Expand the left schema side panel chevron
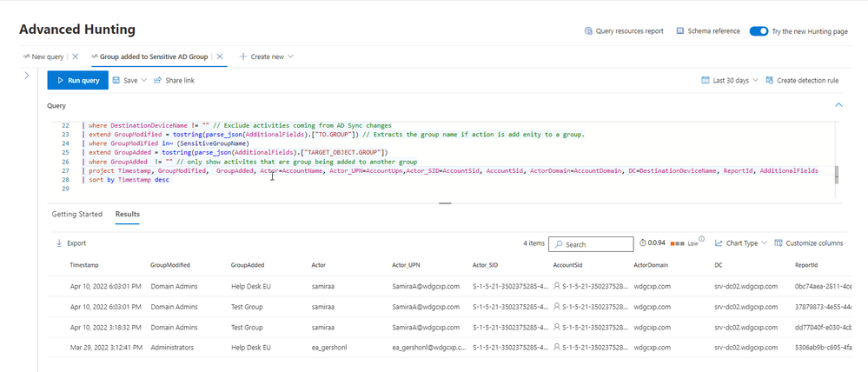Viewport: 868px width, 372px height. pos(26,76)
